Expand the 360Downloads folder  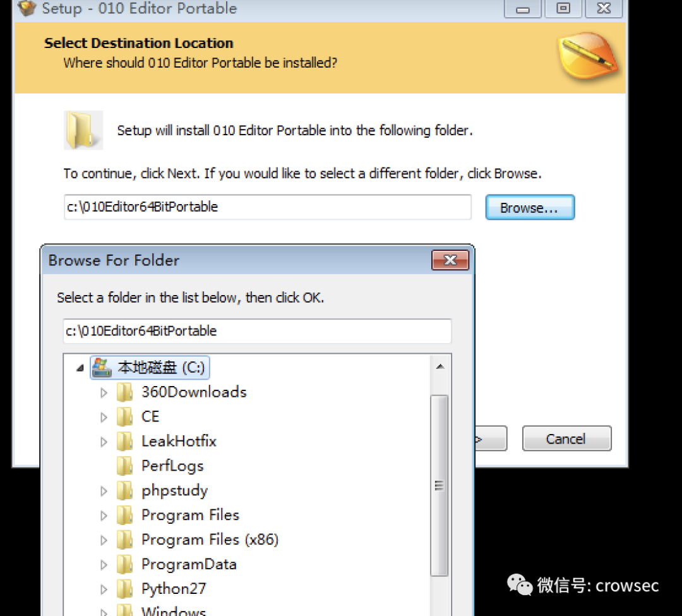click(x=104, y=393)
